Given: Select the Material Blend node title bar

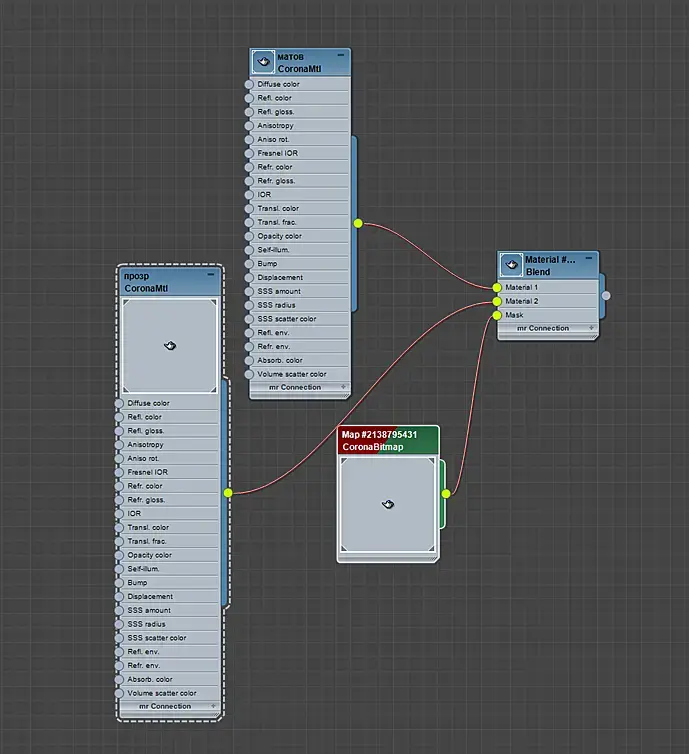Looking at the screenshot, I should (548, 265).
